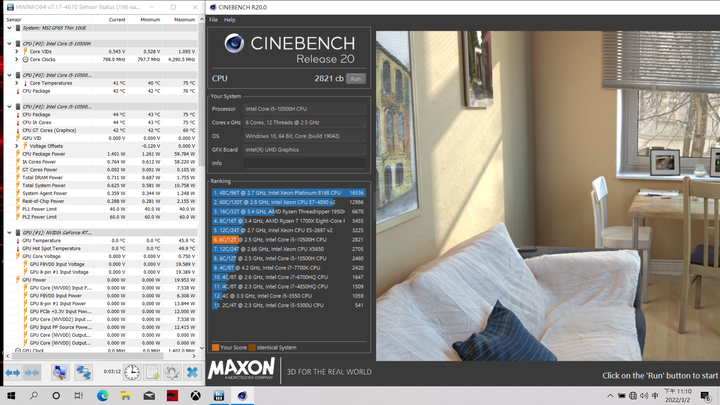Viewport: 720px width, 405px height.
Task: Open Mail app from taskbar
Action: coord(149,395)
